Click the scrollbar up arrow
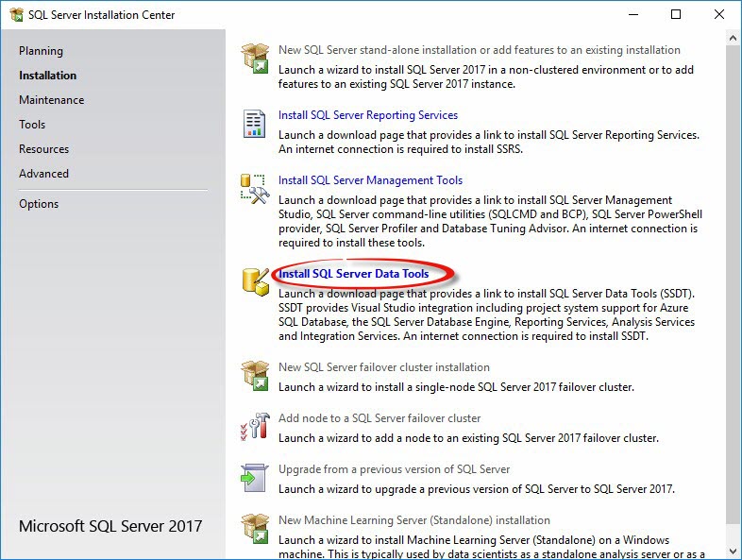This screenshot has height=560, width=742. (733, 38)
